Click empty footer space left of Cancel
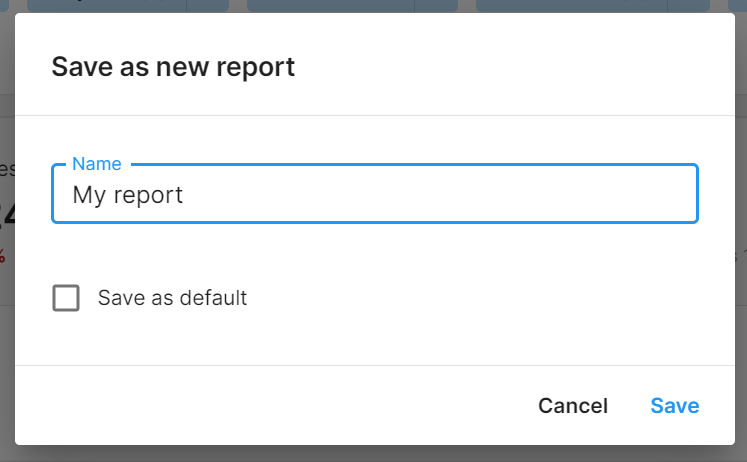Viewport: 747px width, 462px height. pos(280,405)
